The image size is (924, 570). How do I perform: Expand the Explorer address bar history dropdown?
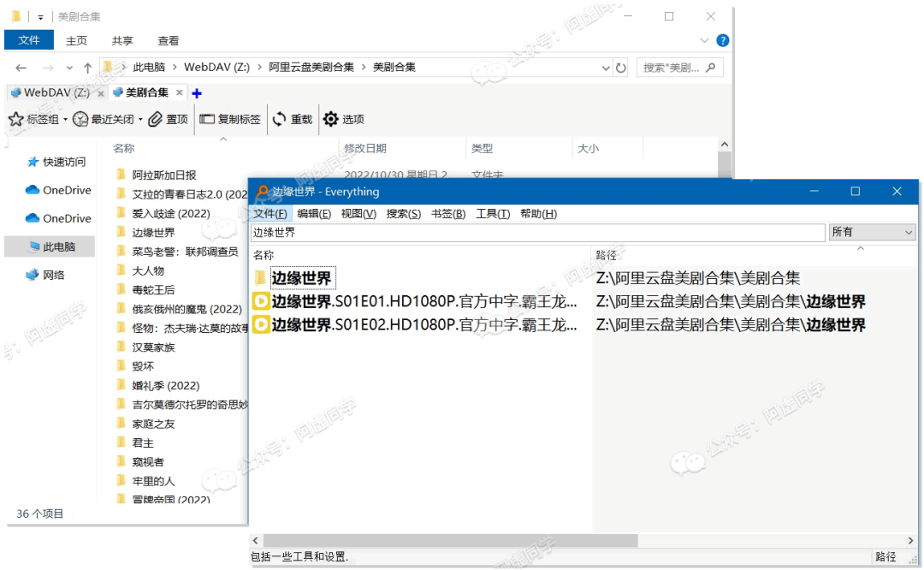[605, 68]
